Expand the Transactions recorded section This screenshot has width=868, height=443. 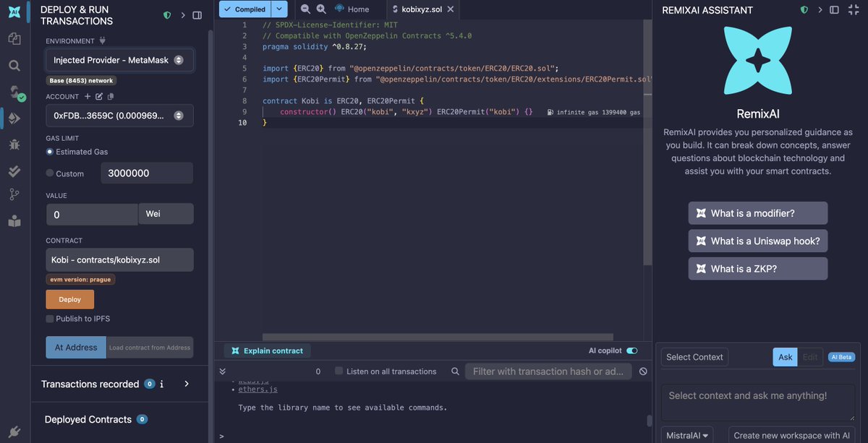187,384
